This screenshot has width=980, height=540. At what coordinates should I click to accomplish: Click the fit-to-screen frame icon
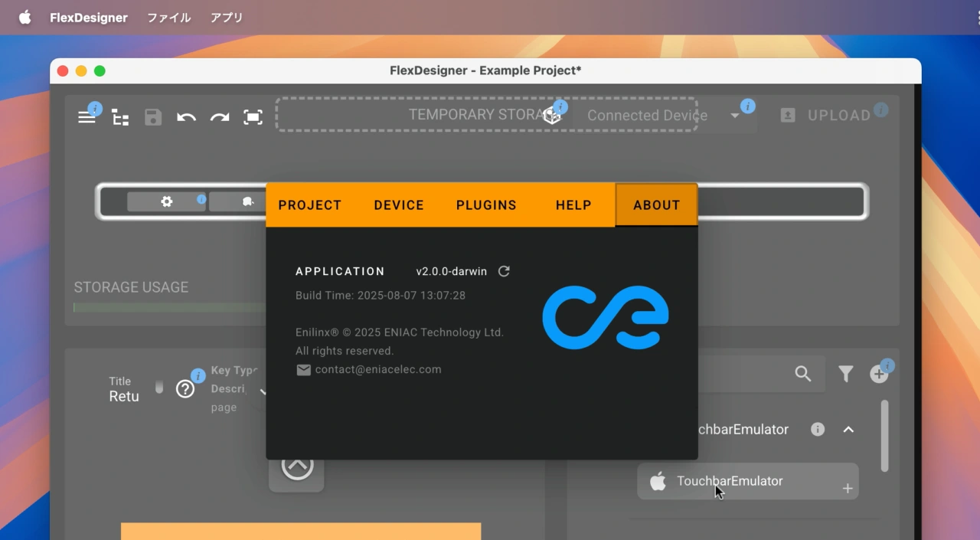[253, 116]
